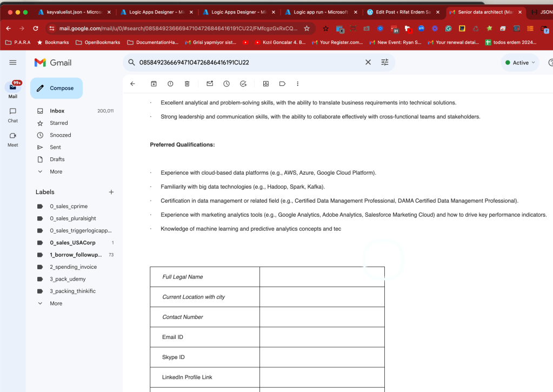The width and height of the screenshot is (553, 392).
Task: Click the Compose button
Action: coord(56,88)
